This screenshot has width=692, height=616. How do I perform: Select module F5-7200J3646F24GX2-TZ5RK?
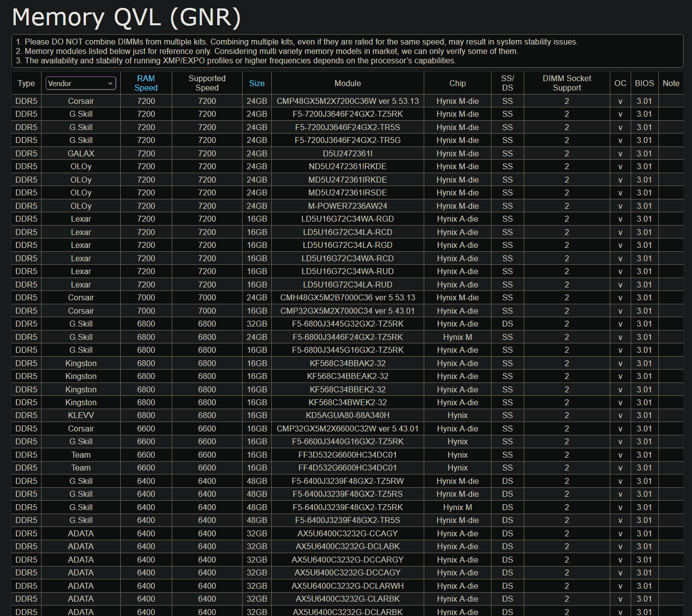347,114
